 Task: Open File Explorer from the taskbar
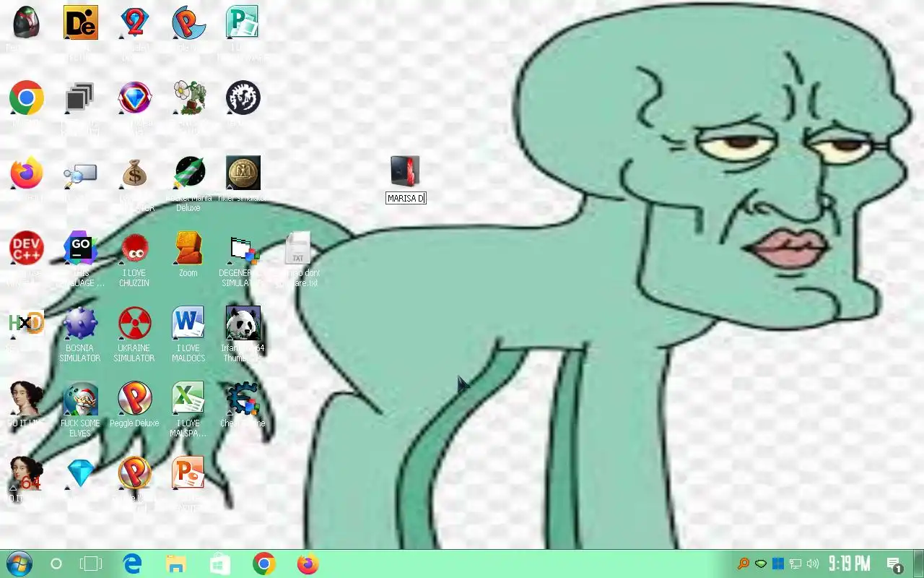[176, 564]
